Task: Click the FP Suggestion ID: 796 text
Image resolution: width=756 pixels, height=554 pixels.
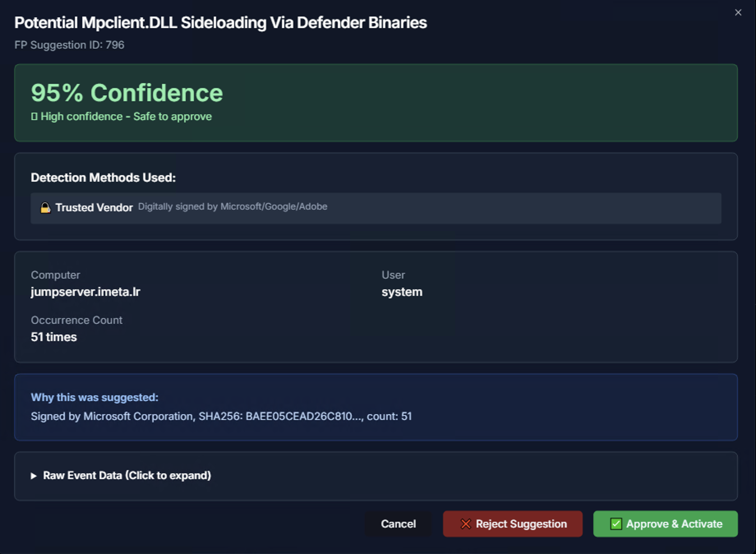Action: coord(69,45)
